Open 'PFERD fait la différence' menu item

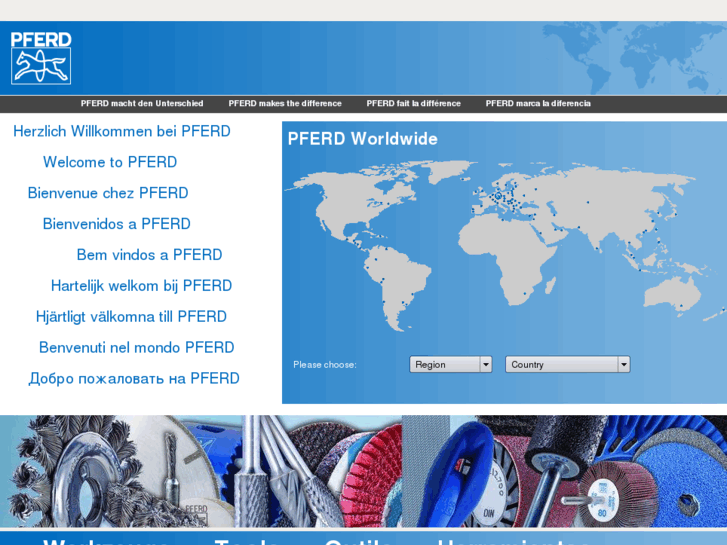414,103
